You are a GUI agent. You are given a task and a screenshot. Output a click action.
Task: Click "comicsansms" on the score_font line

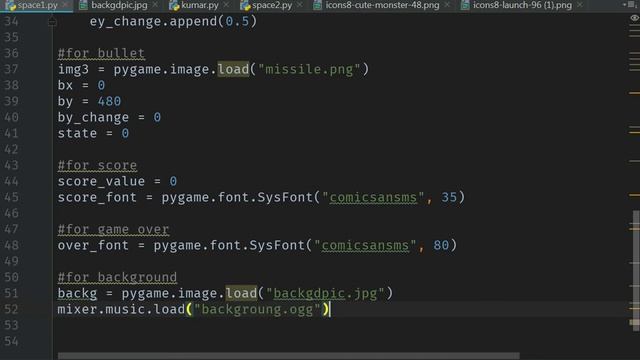(373, 198)
